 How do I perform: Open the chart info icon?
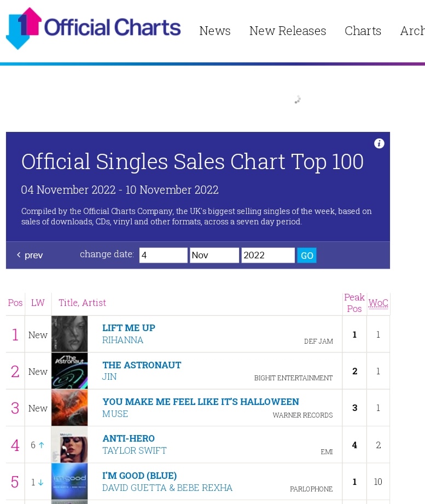pos(379,143)
